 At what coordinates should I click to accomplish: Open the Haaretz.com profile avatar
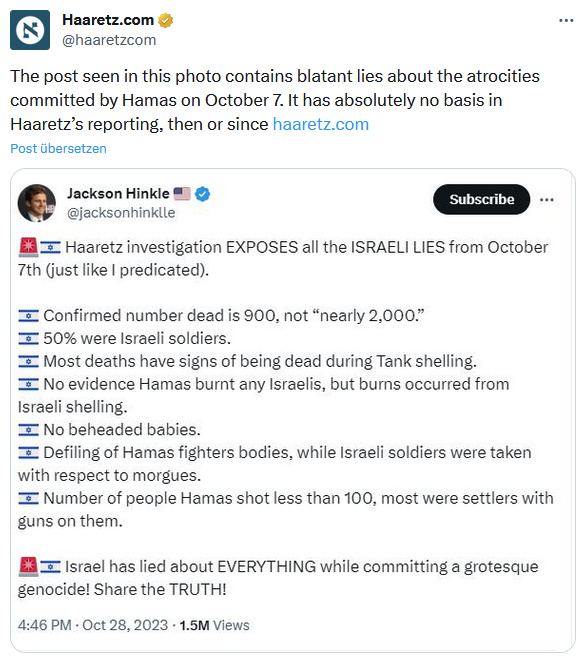click(30, 30)
